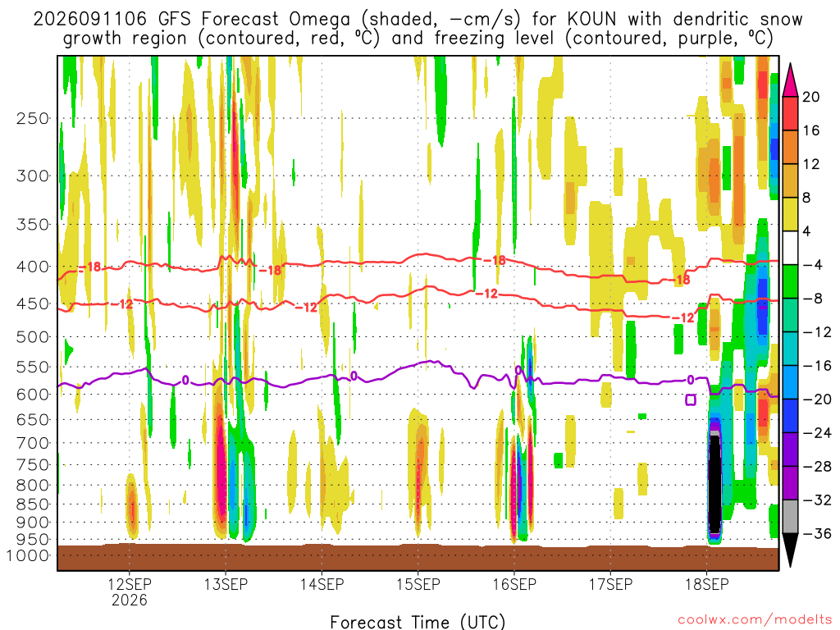Click the 13SEP time axis label
840x630 pixels.
(226, 584)
